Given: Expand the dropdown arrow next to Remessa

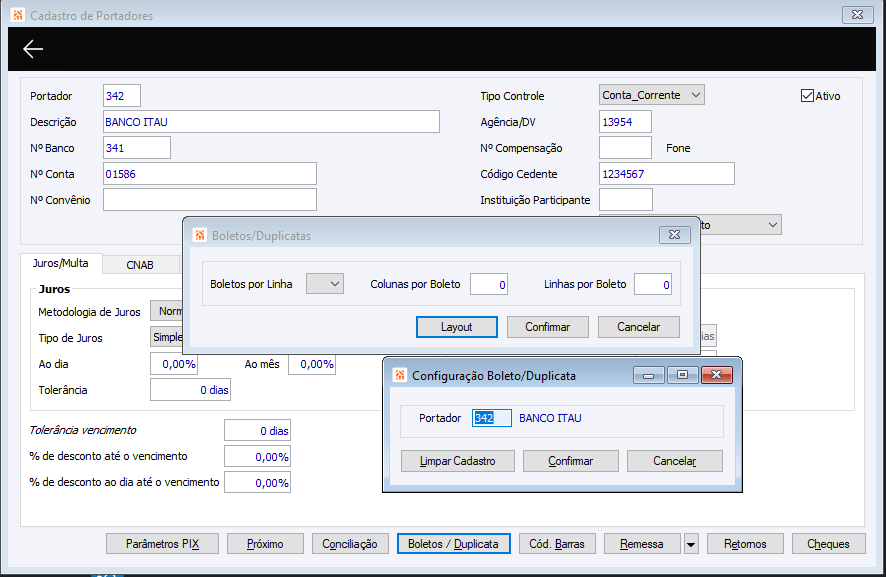Looking at the screenshot, I should point(690,544).
